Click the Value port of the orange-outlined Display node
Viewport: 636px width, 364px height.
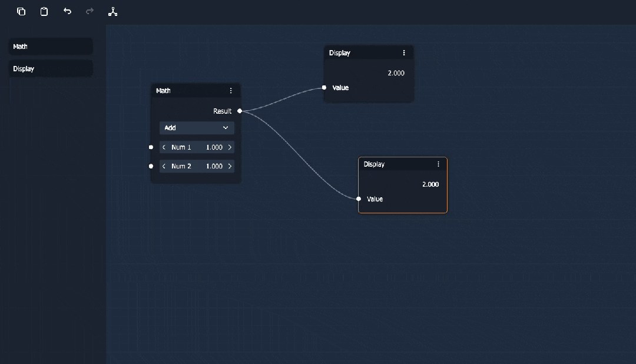(x=359, y=199)
